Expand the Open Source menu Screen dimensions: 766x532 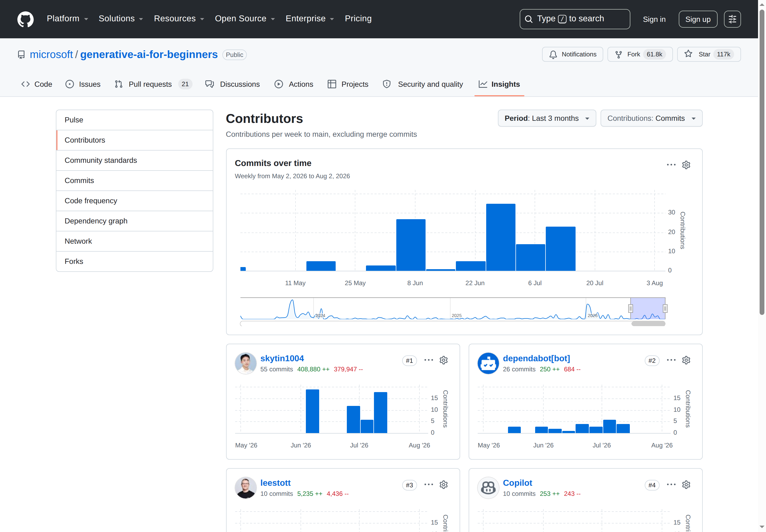pos(245,19)
